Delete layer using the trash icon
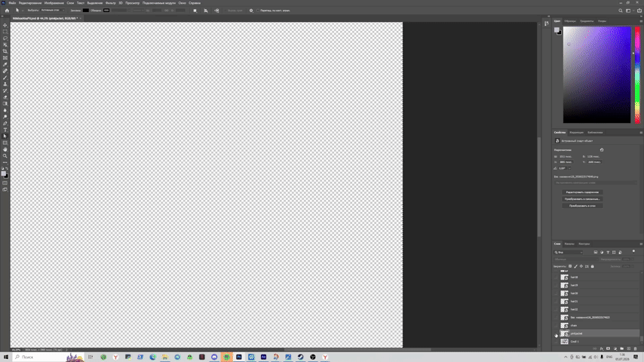This screenshot has height=362, width=644. (636, 349)
